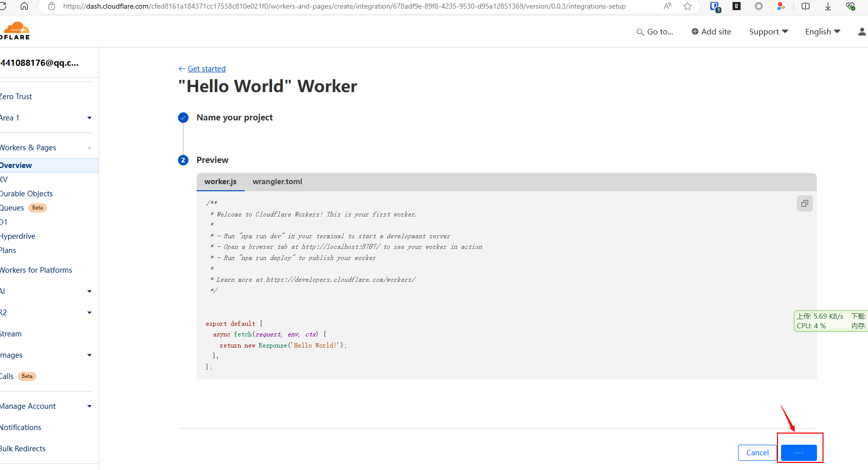Open the English language dropdown
This screenshot has width=868, height=470.
coord(823,32)
